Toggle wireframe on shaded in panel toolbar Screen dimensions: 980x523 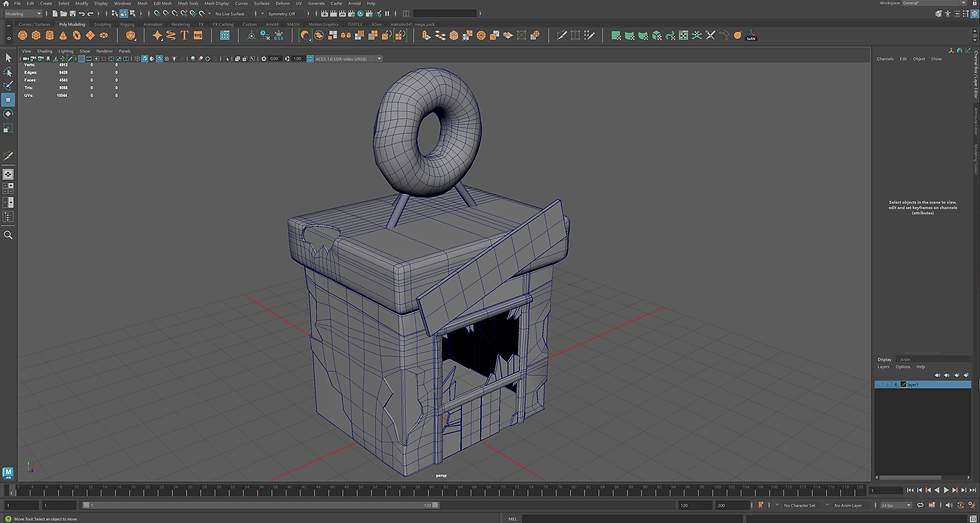(159, 59)
